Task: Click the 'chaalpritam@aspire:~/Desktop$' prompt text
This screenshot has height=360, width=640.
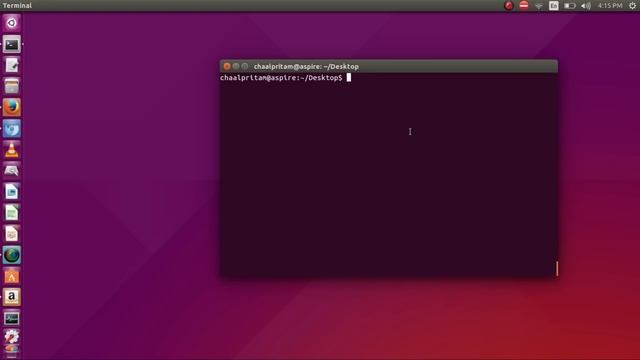Action: pos(281,78)
